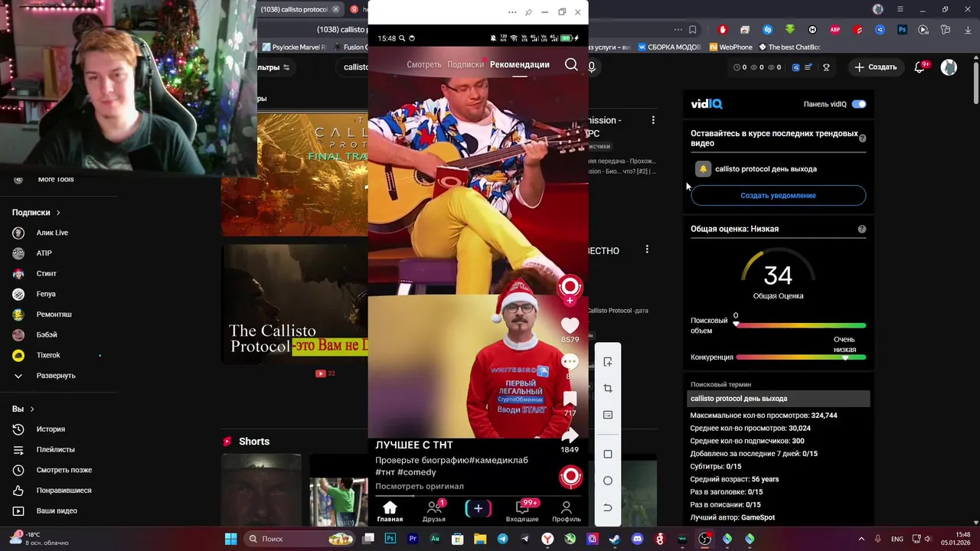Click help icon next to Общая оценка
This screenshot has height=551, width=980.
point(862,229)
